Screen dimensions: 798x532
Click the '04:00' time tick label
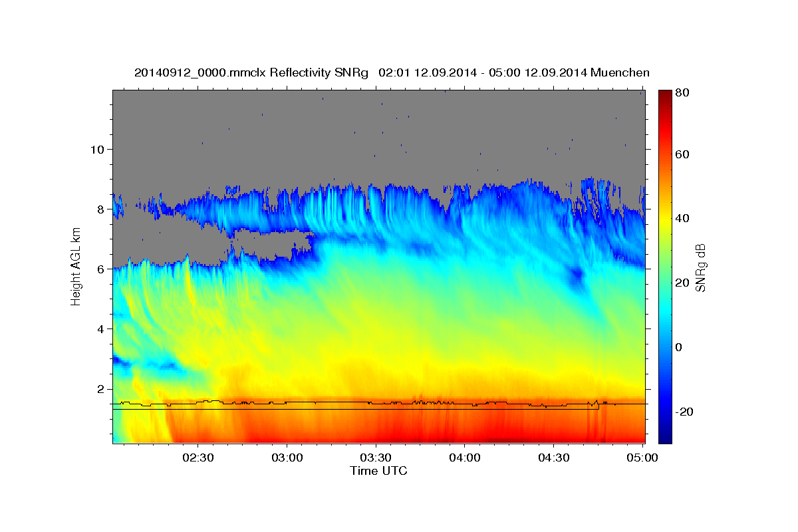465,458
